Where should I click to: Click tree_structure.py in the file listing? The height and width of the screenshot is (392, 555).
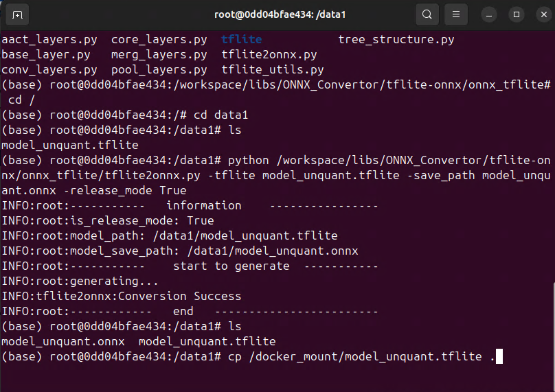(x=396, y=40)
